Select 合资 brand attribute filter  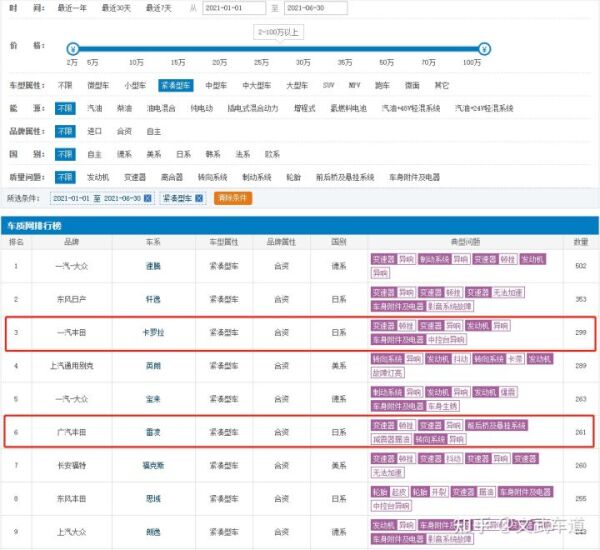point(124,131)
